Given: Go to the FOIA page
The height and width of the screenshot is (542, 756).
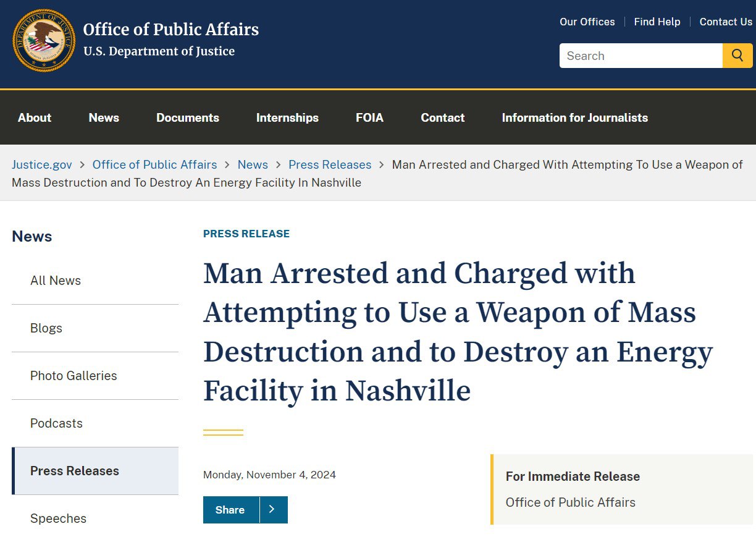Looking at the screenshot, I should point(369,117).
